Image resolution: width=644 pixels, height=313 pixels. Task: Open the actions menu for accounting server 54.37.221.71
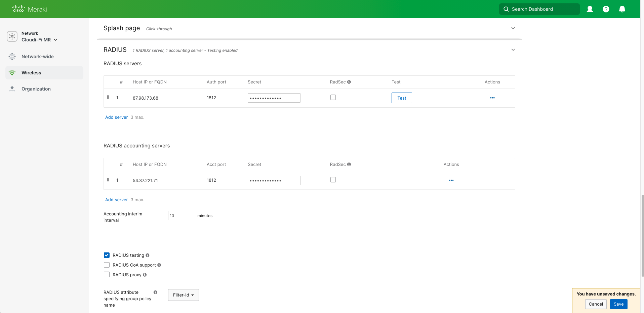[x=451, y=180]
